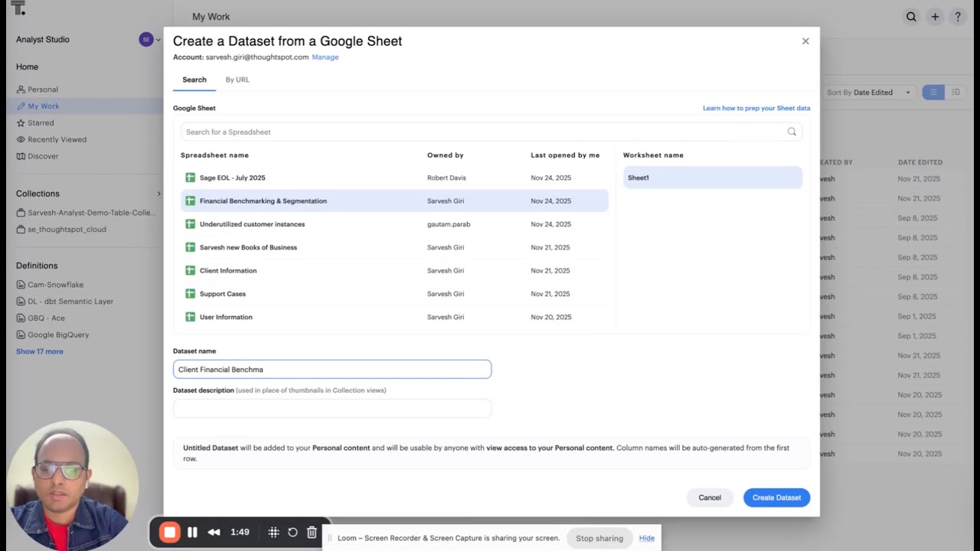Open Learn how to prep your Sheet data
Image resolution: width=980 pixels, height=551 pixels.
pyautogui.click(x=756, y=108)
